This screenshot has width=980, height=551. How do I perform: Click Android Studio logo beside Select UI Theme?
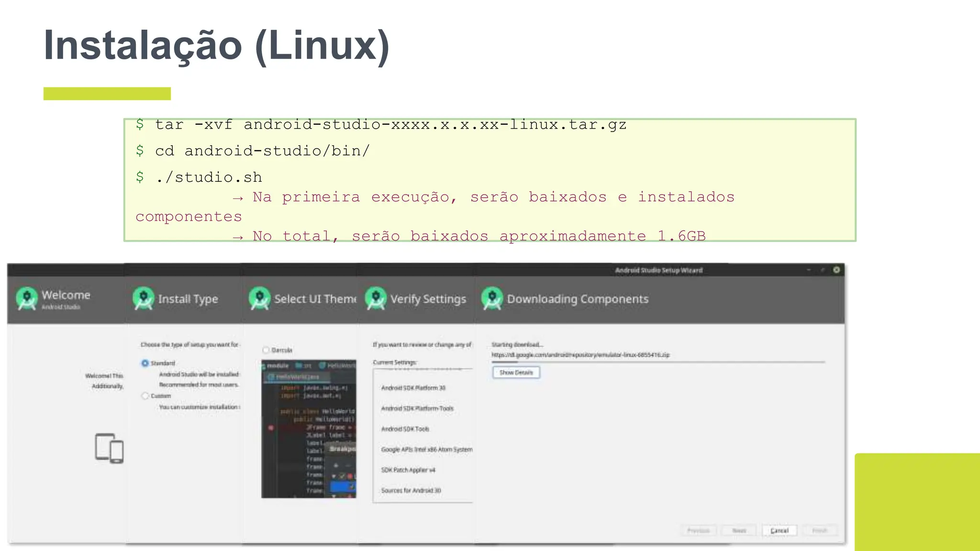[259, 298]
